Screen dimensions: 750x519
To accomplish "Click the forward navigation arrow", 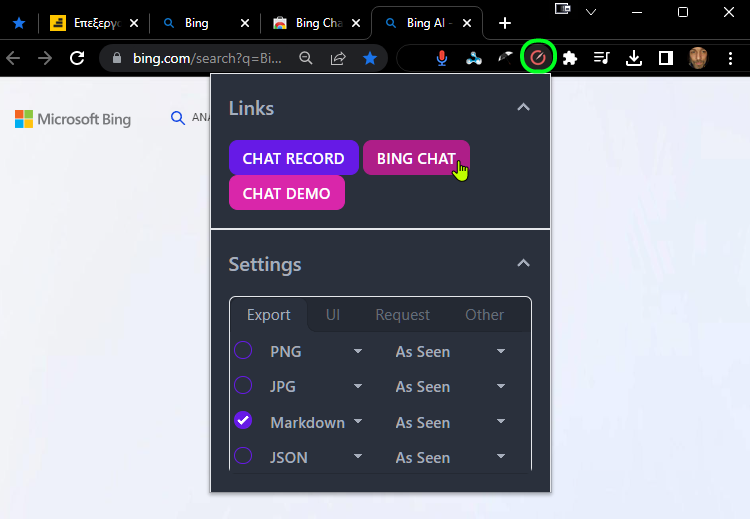I will coord(45,58).
